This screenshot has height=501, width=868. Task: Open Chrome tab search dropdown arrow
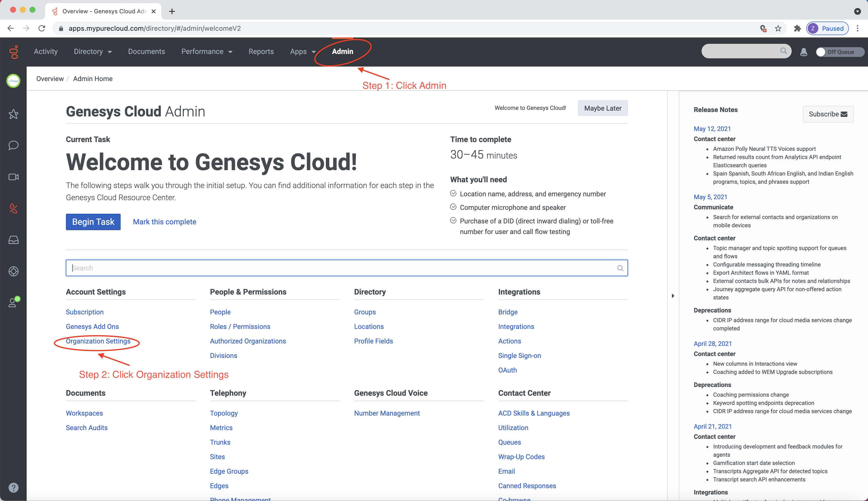pyautogui.click(x=857, y=11)
